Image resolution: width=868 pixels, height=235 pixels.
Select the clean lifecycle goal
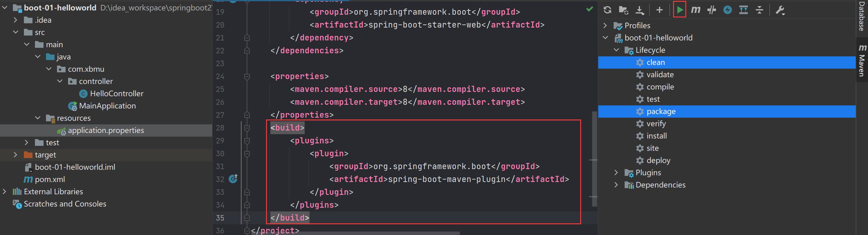point(727,62)
